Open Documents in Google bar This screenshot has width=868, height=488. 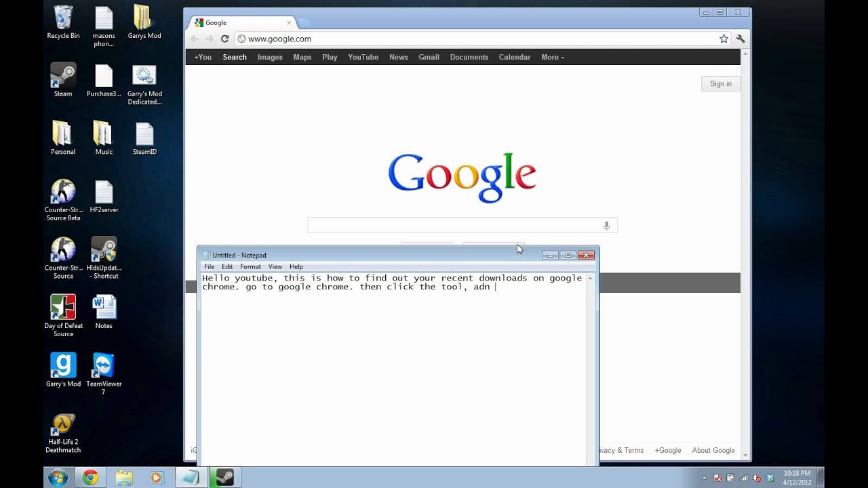pyautogui.click(x=469, y=57)
